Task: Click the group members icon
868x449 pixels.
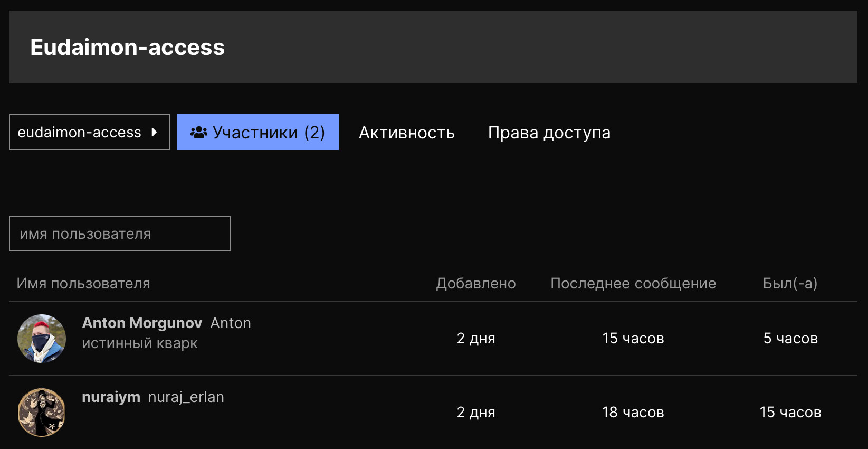Action: click(x=199, y=132)
